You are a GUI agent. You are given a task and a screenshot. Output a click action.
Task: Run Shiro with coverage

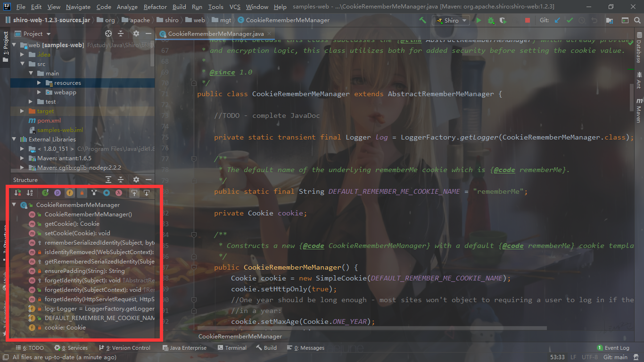pos(504,20)
